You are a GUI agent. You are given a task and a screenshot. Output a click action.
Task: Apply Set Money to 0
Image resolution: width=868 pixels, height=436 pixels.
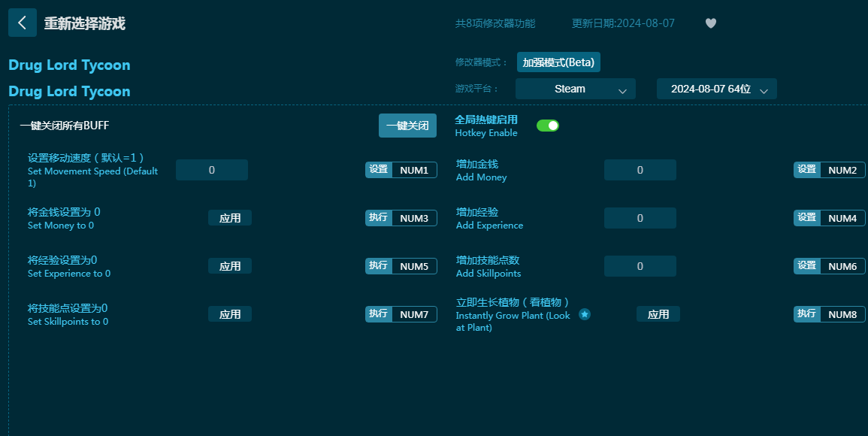tap(230, 218)
